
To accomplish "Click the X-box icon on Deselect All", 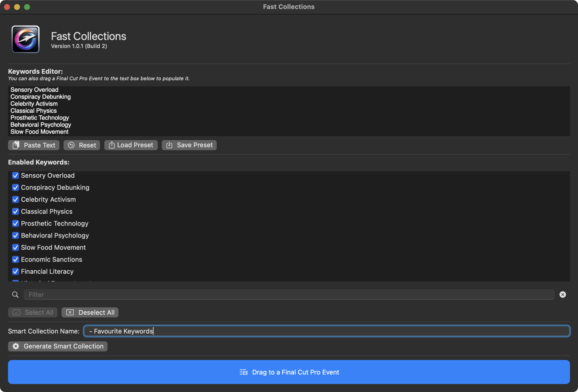I will pos(70,312).
